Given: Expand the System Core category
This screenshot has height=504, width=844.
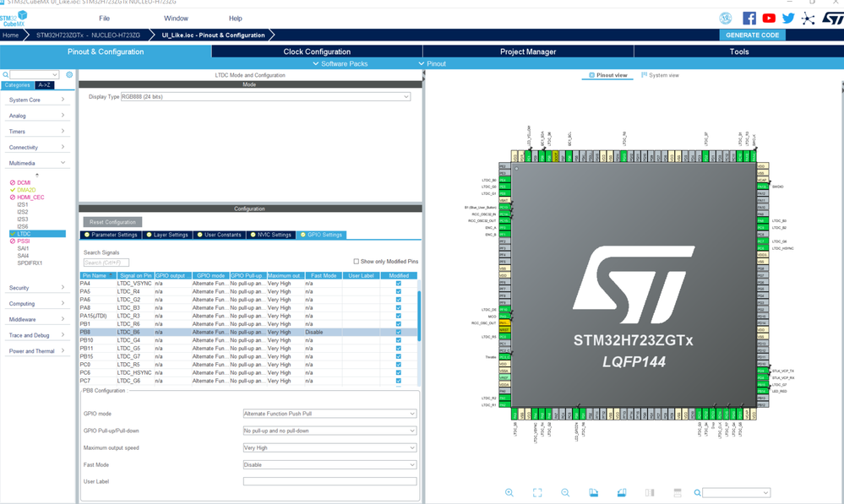Looking at the screenshot, I should click(x=36, y=100).
